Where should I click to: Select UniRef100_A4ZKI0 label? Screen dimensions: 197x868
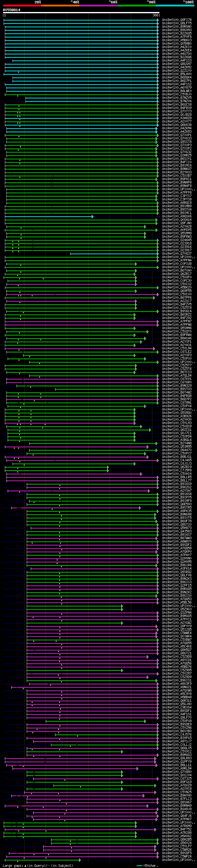(x=177, y=47)
